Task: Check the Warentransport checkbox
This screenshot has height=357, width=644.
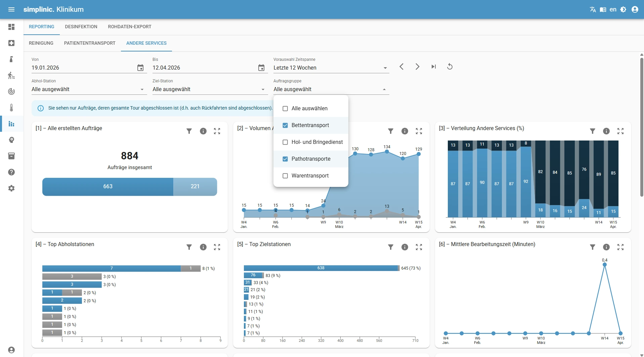Action: coord(285,175)
